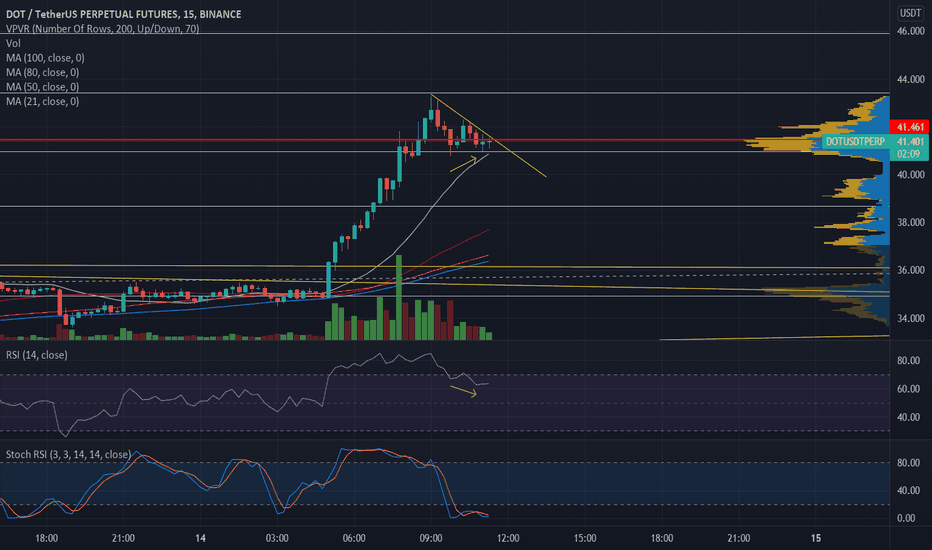Image resolution: width=932 pixels, height=550 pixels.
Task: Click the red 41.461 price label
Action: point(909,127)
